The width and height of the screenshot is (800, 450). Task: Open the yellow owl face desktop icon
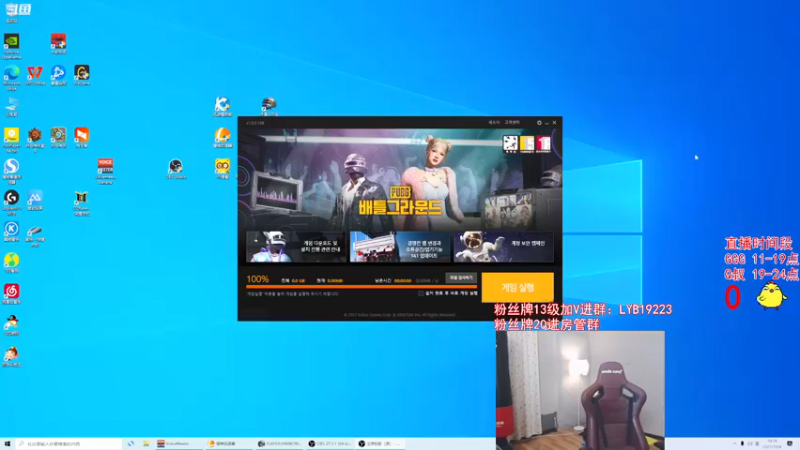(222, 169)
